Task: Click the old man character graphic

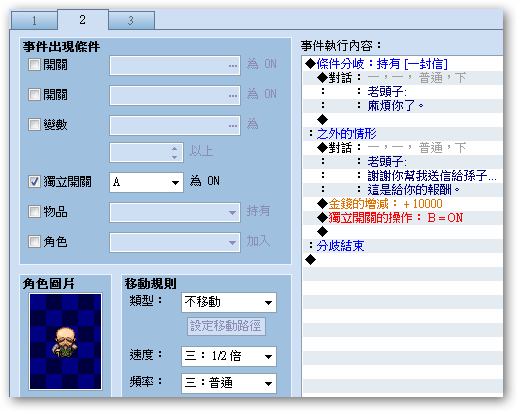Action: 65,341
